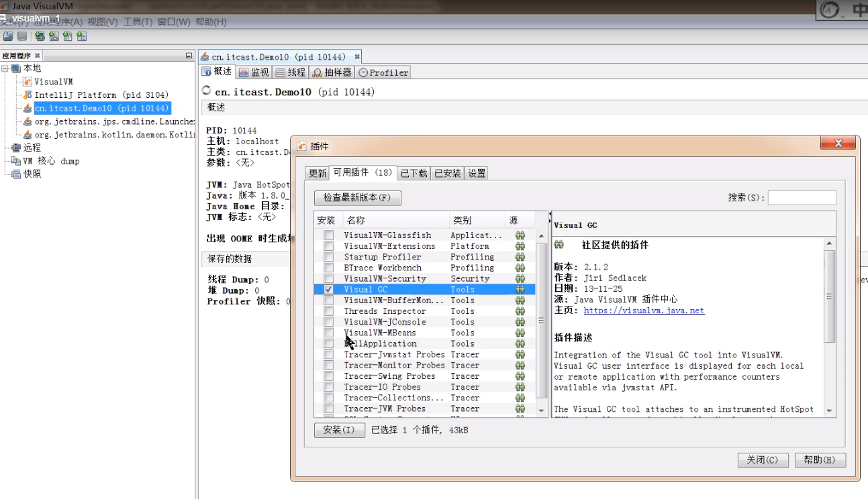Click the IntelliJ Platform node icon
868x499 pixels.
[28, 95]
